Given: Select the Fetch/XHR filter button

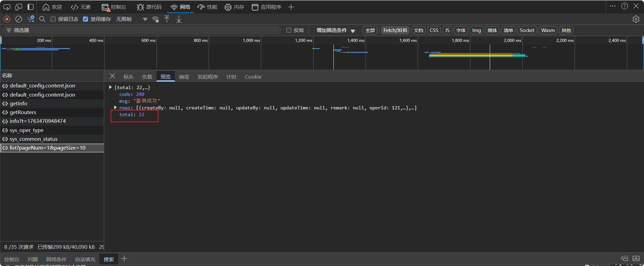Looking at the screenshot, I should (x=395, y=30).
